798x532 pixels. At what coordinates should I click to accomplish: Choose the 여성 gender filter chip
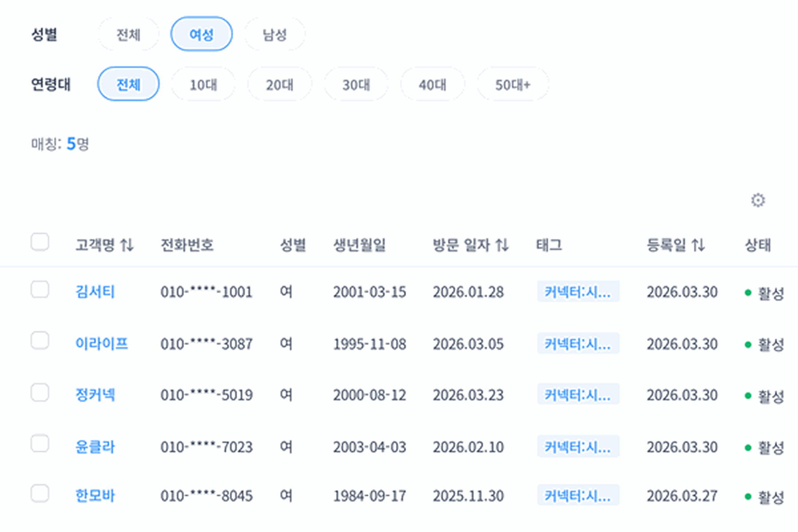(201, 34)
